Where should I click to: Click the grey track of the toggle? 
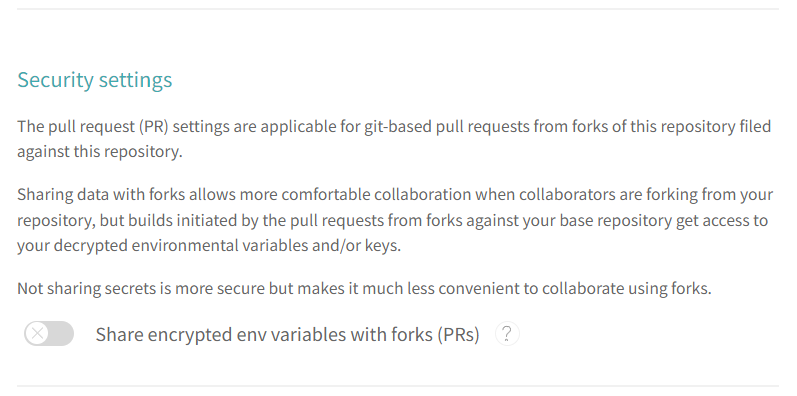tap(62, 333)
